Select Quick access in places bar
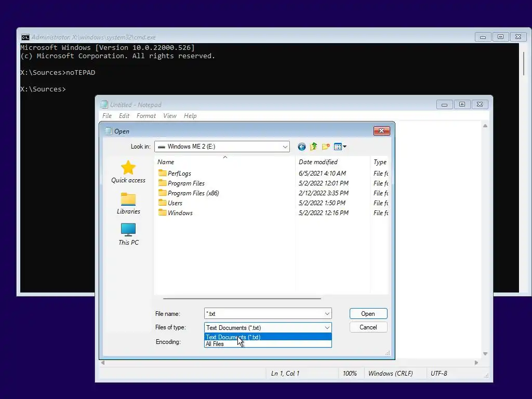This screenshot has width=532, height=399. [x=128, y=172]
